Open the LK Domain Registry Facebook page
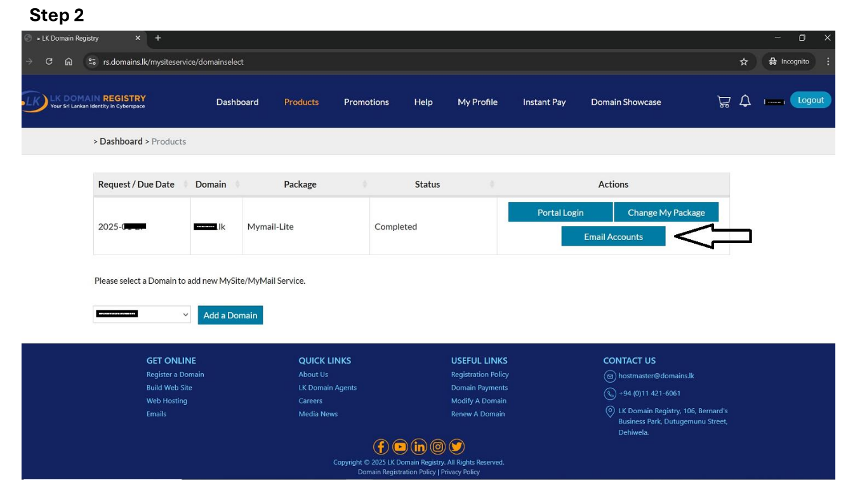The width and height of the screenshot is (867, 504). [381, 446]
